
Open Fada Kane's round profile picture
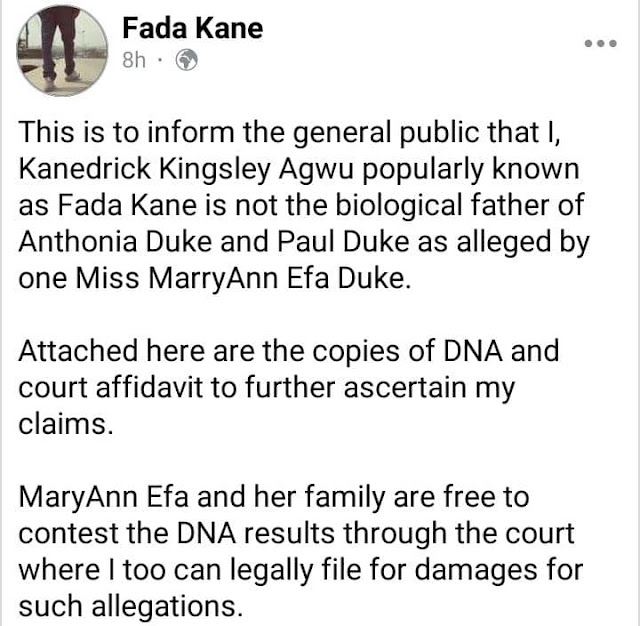(62, 51)
